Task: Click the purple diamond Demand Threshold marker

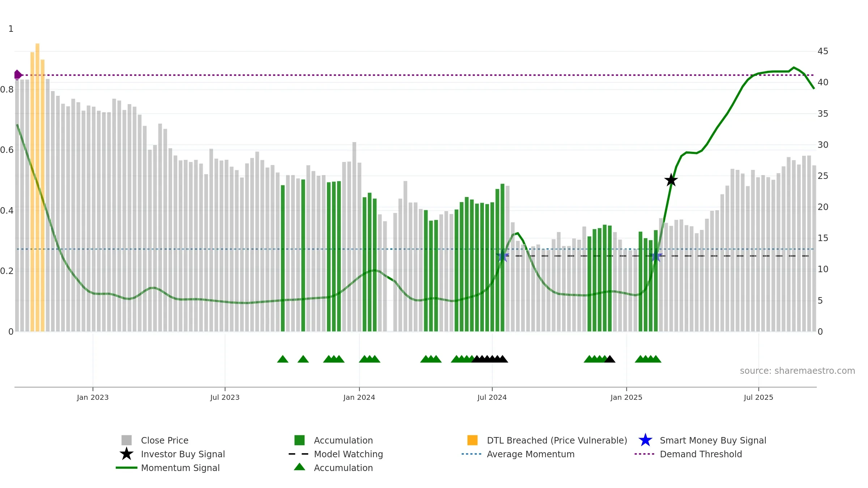Action: (x=17, y=75)
